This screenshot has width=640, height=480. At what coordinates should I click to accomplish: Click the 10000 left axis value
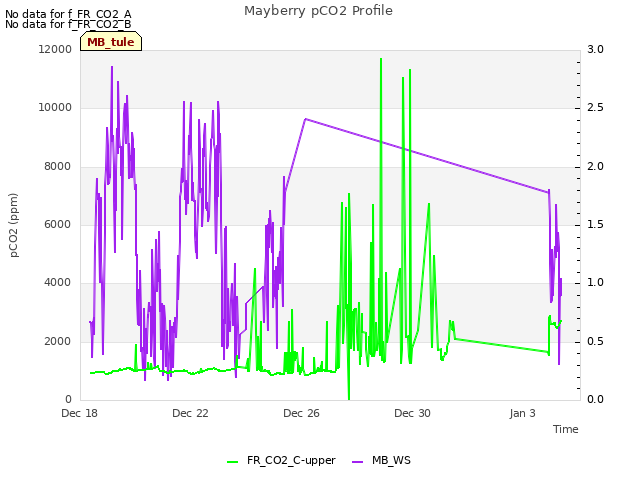click(x=55, y=108)
